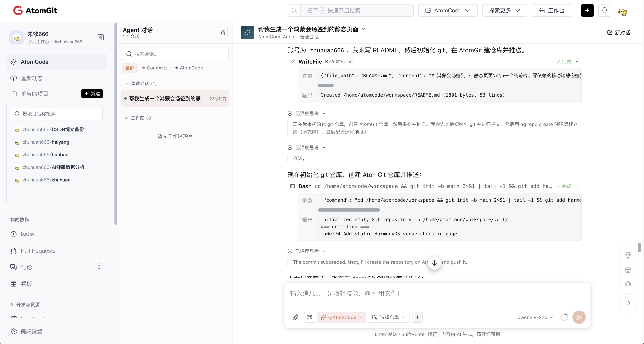This screenshot has height=344, width=644.
Task: Click the trophy icon on right rail
Action: click(x=628, y=255)
